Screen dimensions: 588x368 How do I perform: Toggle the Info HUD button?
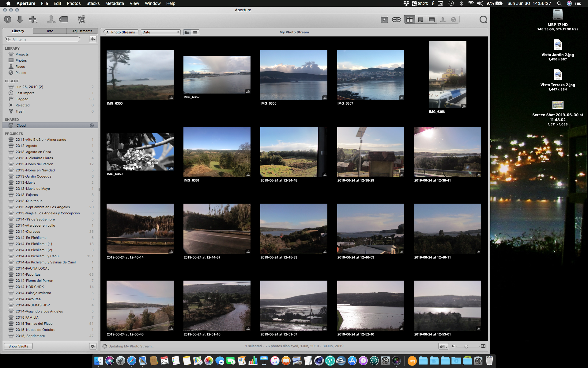pos(384,20)
